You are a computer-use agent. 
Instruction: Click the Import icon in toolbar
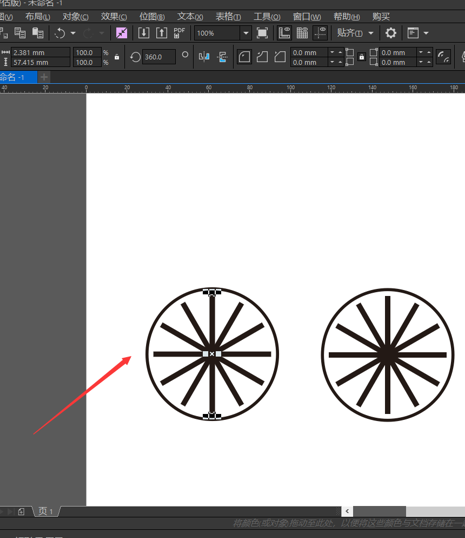pos(143,33)
